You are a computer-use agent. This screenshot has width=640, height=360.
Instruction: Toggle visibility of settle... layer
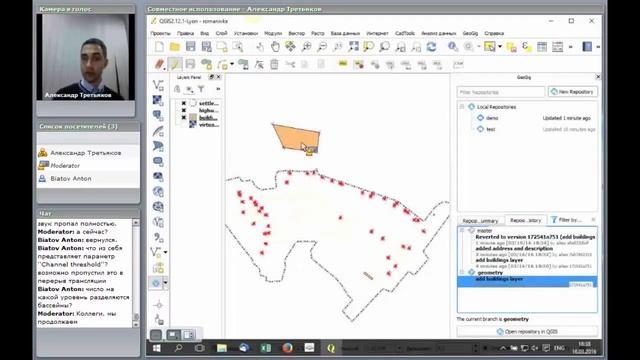tap(184, 103)
